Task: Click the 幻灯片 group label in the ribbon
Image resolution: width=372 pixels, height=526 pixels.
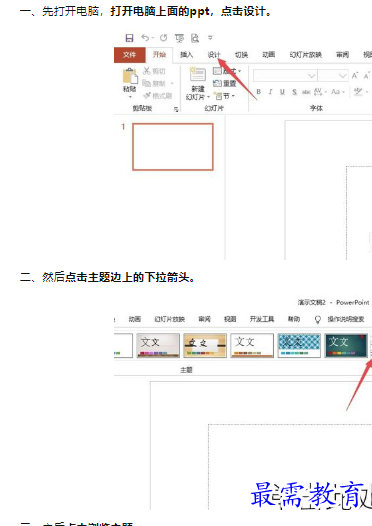Action: (214, 108)
